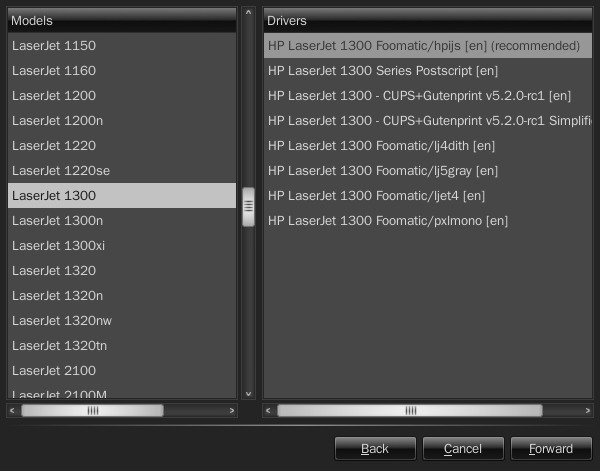Screen dimensions: 600x471
Task: Pick LaserJet 1220se model
Action: 122,171
